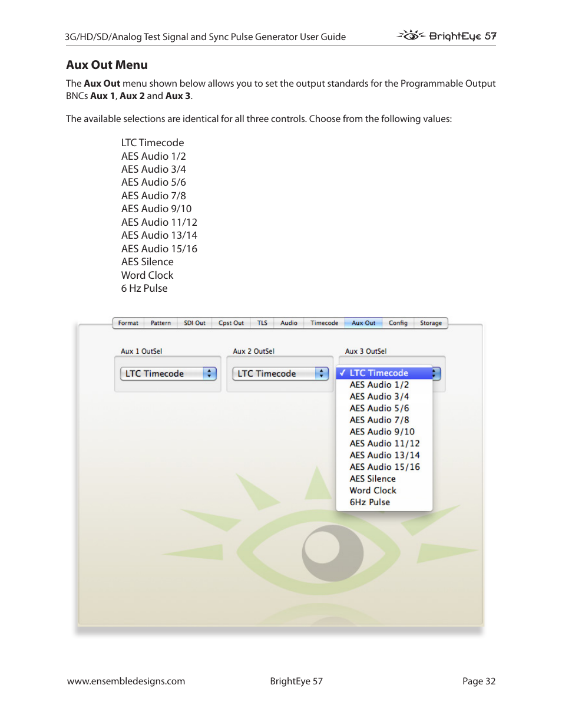Select AES Audio 13/14 menu entry
This screenshot has width=562, height=728.
[384, 456]
